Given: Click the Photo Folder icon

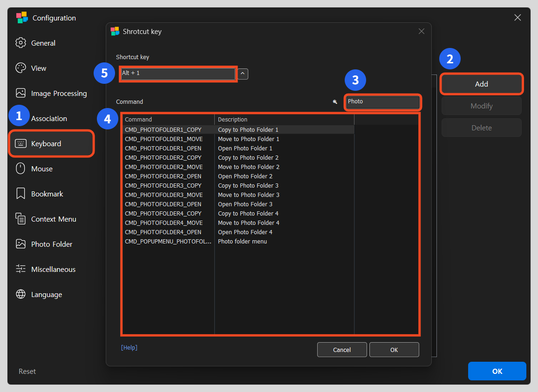Looking at the screenshot, I should point(20,244).
